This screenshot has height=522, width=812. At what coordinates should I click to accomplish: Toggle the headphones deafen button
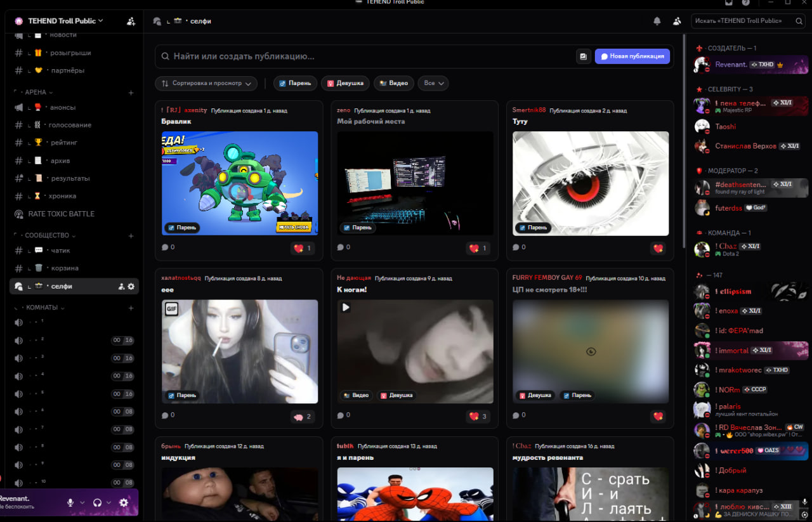97,502
